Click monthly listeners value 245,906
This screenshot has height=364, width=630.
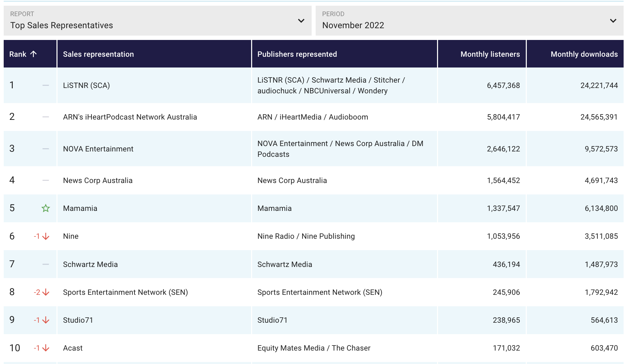tap(506, 292)
